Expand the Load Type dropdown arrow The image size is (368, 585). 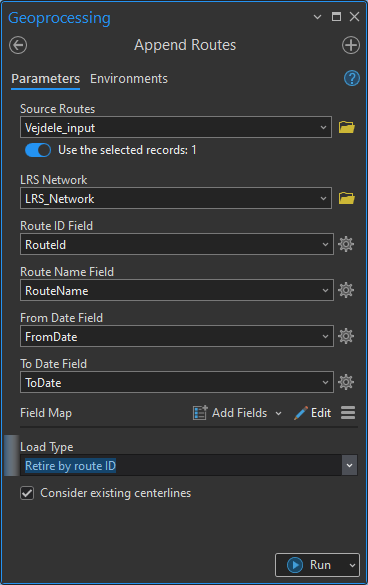(349, 465)
